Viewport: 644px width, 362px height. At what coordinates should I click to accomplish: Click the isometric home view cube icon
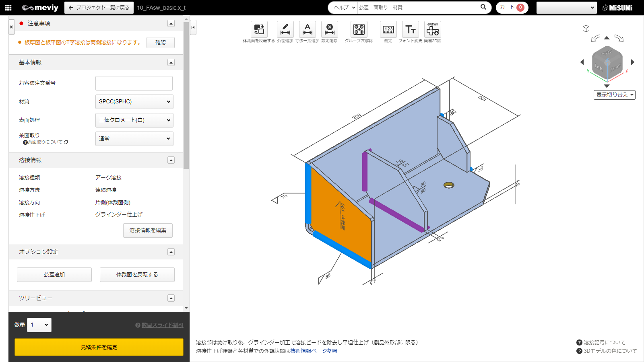586,29
